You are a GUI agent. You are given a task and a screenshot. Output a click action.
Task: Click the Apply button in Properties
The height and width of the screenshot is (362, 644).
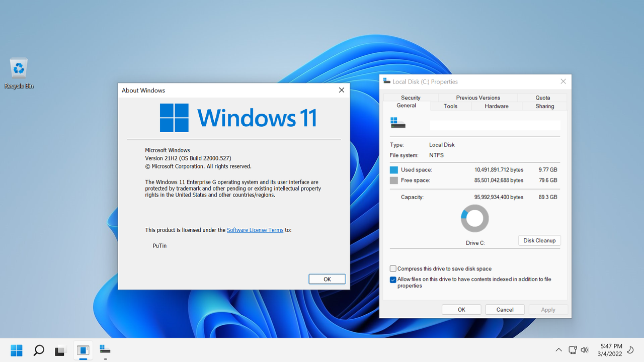tap(548, 310)
